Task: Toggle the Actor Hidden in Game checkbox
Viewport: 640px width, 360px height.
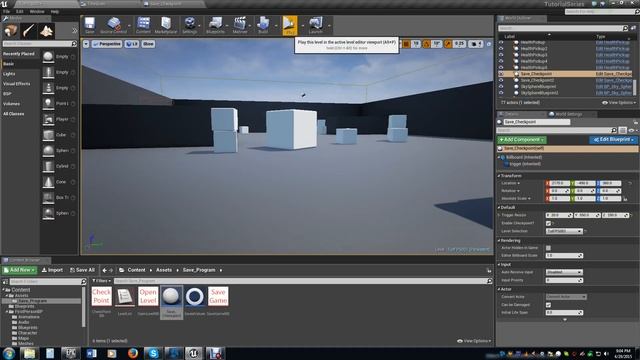Action: click(548, 248)
